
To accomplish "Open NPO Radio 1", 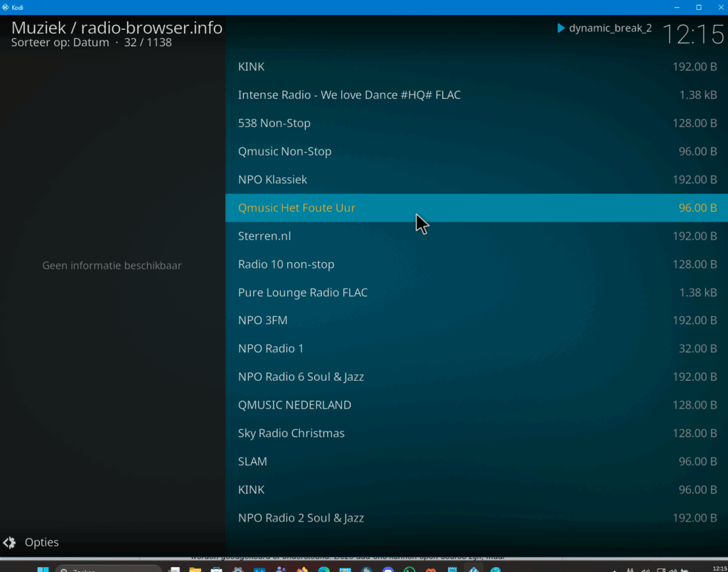I will pos(271,349).
